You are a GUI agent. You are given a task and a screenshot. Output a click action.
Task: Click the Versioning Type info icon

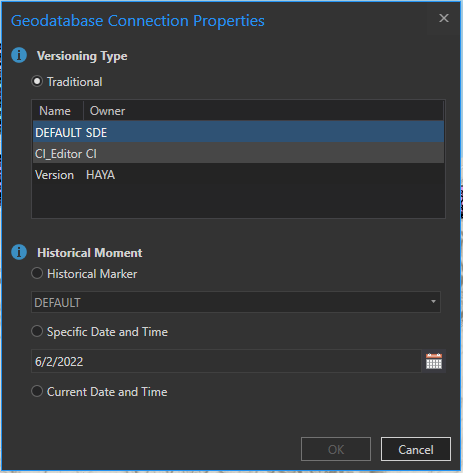(19, 55)
